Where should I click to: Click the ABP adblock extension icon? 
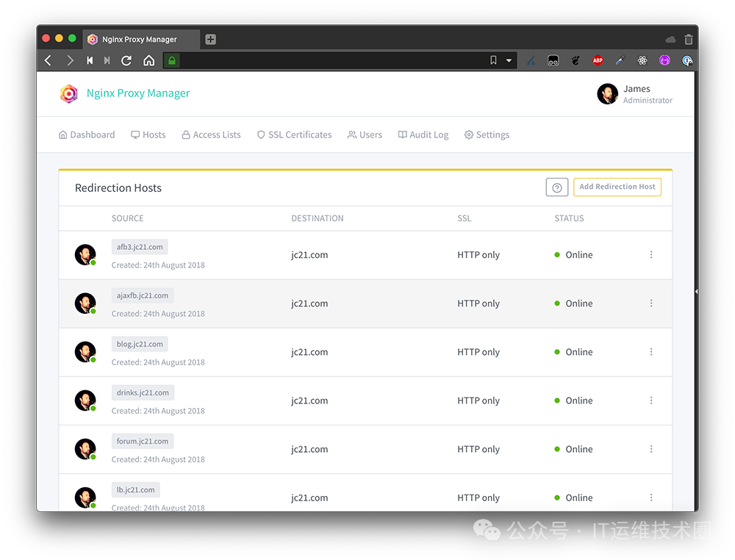598,60
